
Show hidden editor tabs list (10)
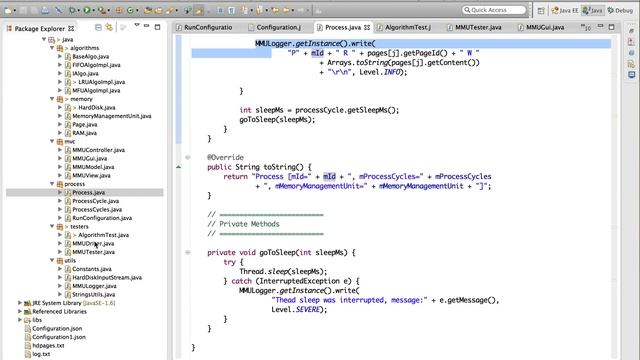click(x=586, y=27)
